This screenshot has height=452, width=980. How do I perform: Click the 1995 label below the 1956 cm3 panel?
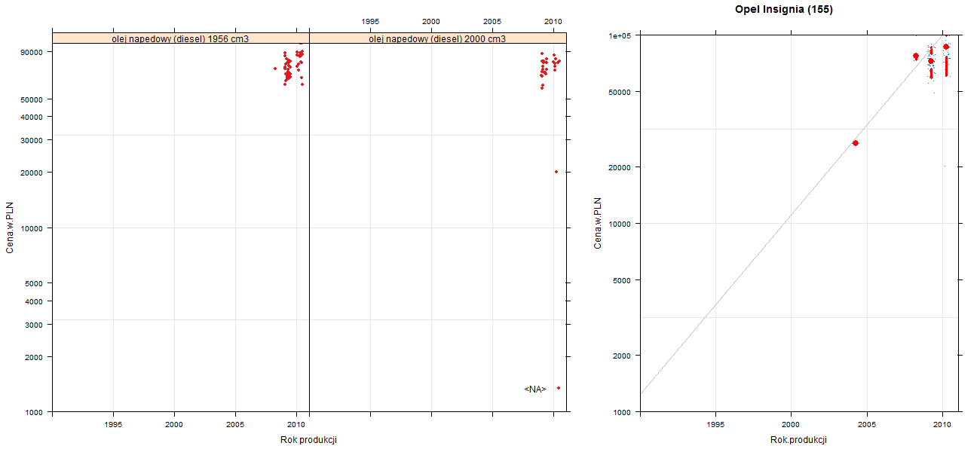[x=113, y=425]
